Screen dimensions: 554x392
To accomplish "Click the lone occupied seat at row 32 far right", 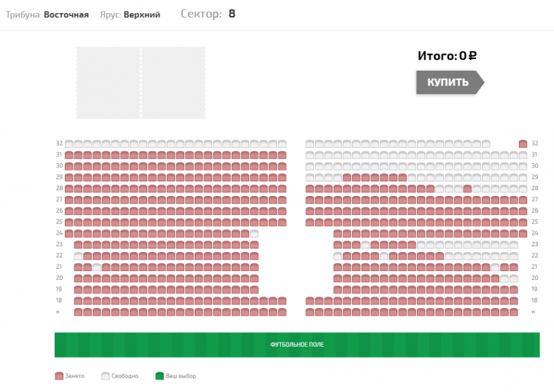I will (x=523, y=144).
